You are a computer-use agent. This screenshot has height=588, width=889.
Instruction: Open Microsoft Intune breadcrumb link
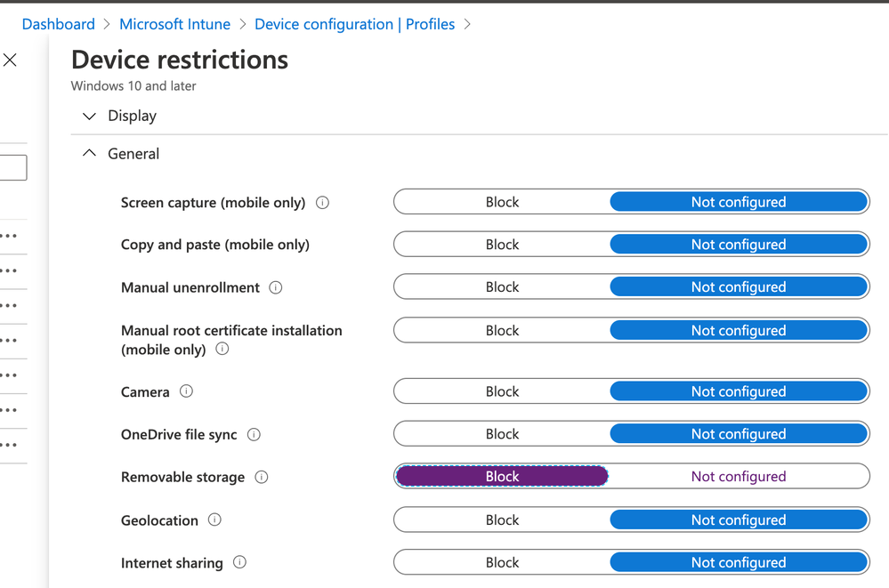(x=174, y=24)
